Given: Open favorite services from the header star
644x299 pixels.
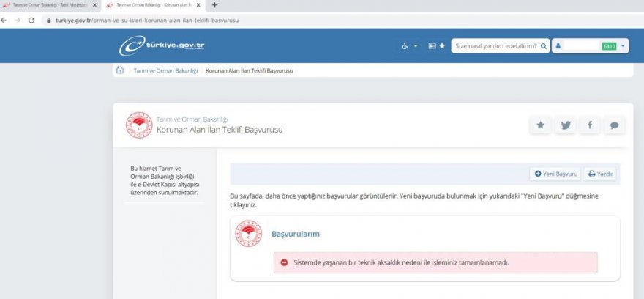Looking at the screenshot, I should point(437,45).
